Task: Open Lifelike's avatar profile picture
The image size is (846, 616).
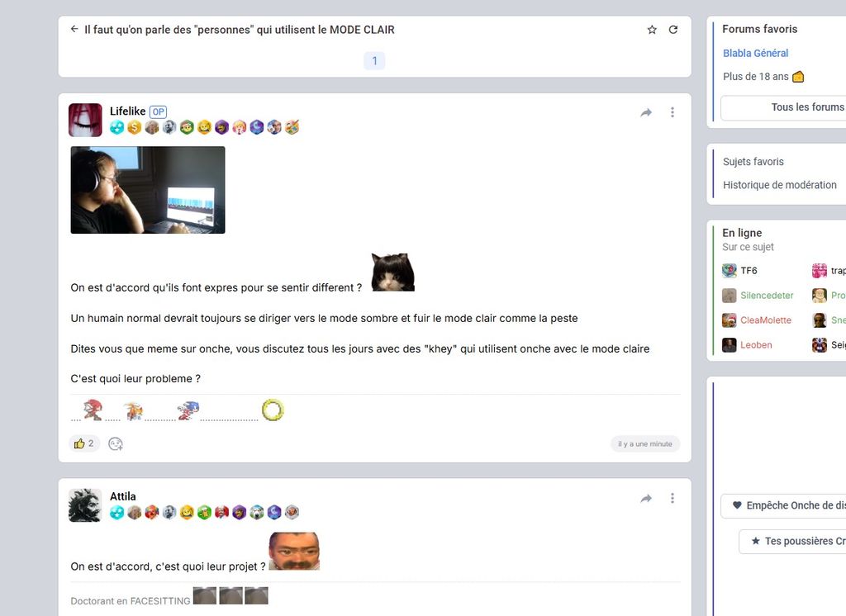Action: coord(85,120)
